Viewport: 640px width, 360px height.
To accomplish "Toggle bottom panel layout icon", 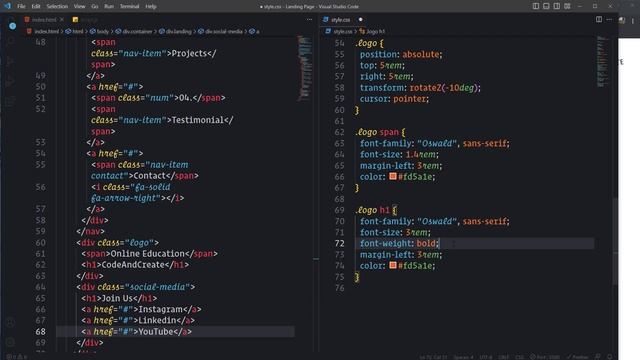I will click(x=546, y=6).
